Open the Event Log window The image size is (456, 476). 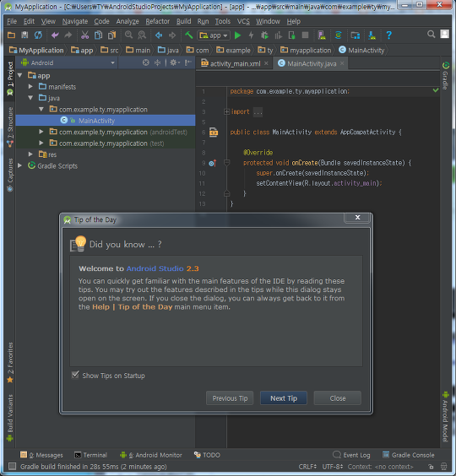click(x=351, y=455)
